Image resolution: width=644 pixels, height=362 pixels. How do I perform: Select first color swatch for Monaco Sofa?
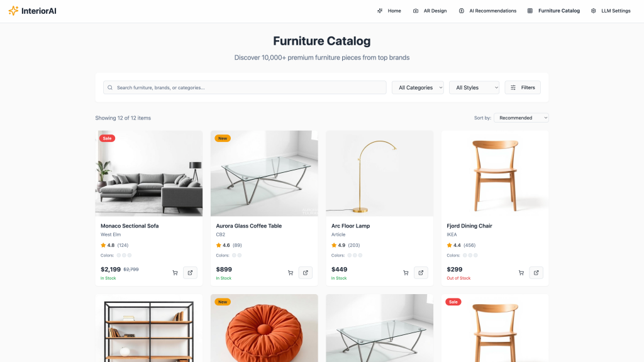[x=119, y=255]
